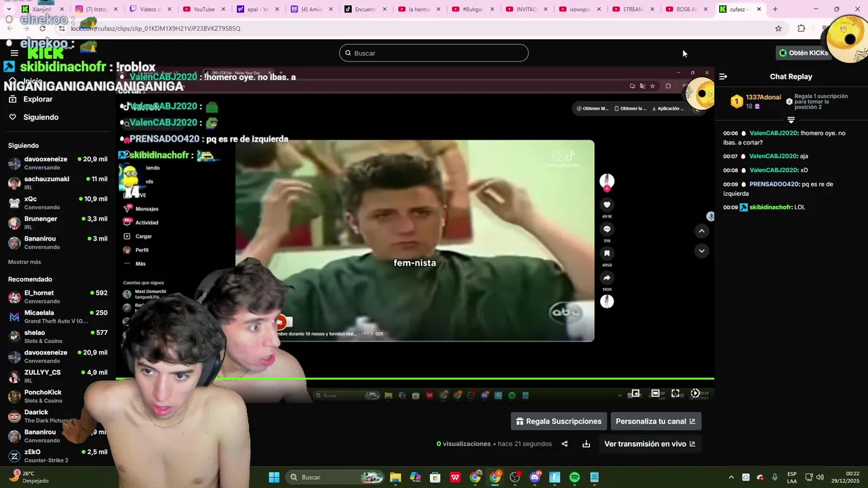This screenshot has height=488, width=868.
Task: Go to next clip with down chevron
Action: pos(702,251)
